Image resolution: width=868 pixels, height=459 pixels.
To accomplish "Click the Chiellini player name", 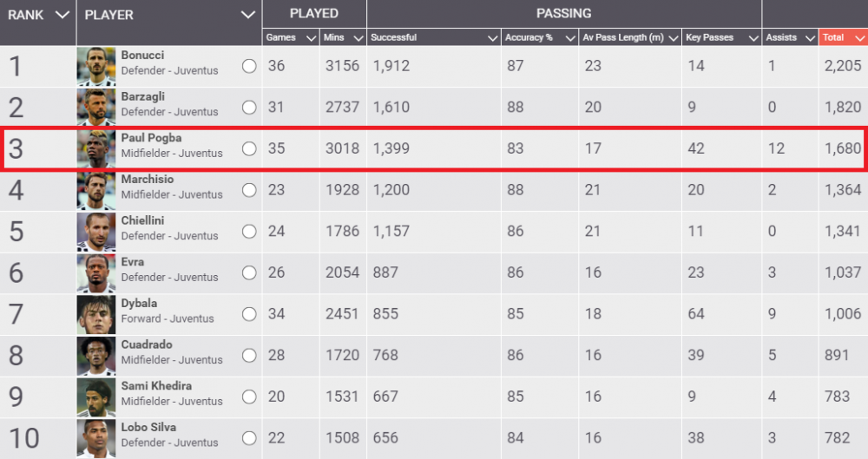I will pyautogui.click(x=144, y=221).
